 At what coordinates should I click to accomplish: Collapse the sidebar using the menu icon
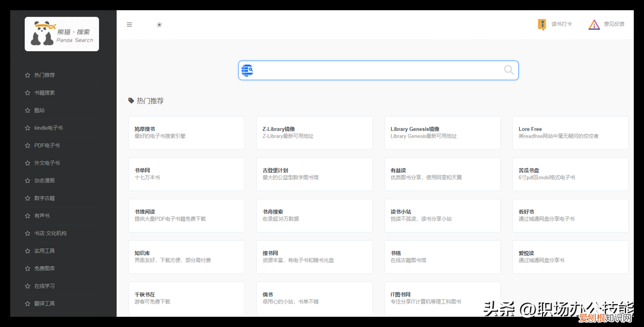tap(129, 24)
